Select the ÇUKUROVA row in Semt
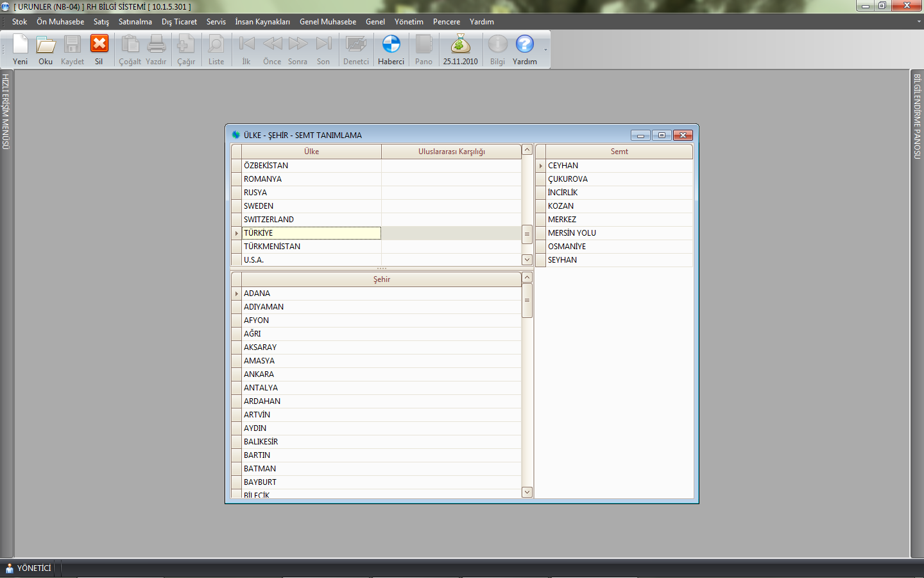Screen dimensions: 924x578 click(567, 179)
